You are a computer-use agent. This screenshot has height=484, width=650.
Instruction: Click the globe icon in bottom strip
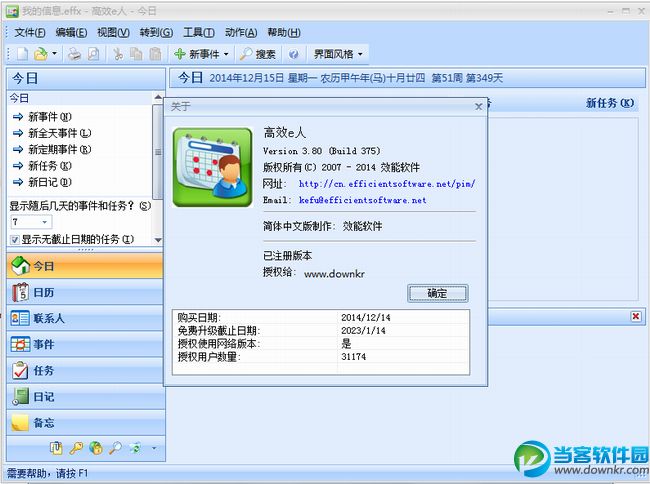[96, 448]
